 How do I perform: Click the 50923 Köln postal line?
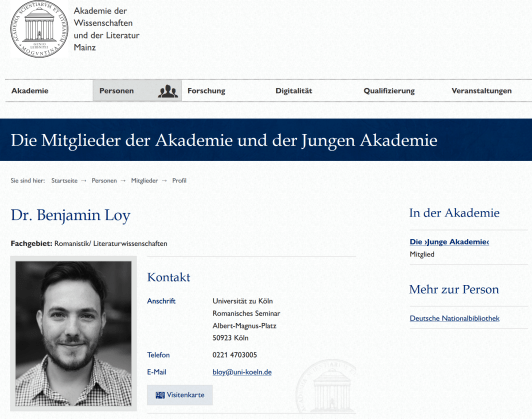pyautogui.click(x=230, y=338)
